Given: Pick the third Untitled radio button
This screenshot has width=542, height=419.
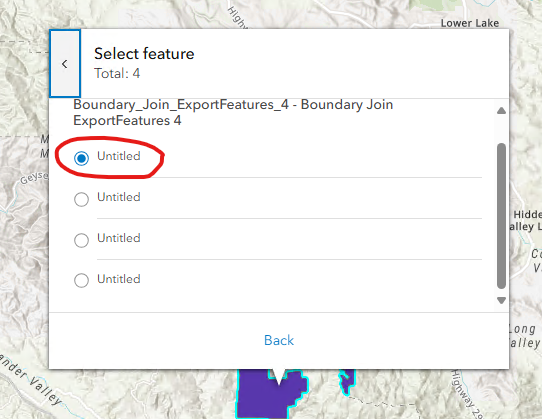Looking at the screenshot, I should (82, 240).
